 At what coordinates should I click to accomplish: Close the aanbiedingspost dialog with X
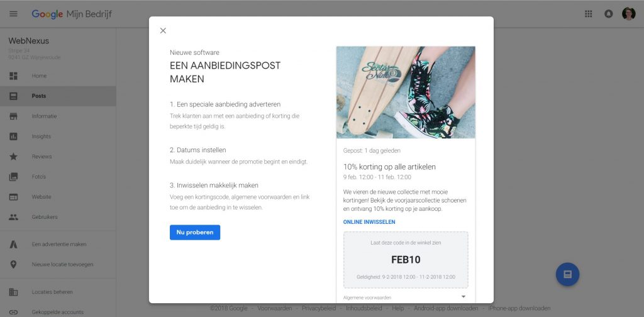coord(163,31)
